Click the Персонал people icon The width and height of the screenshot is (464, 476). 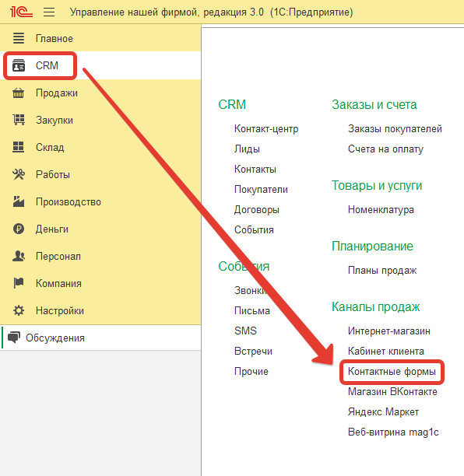click(x=19, y=256)
